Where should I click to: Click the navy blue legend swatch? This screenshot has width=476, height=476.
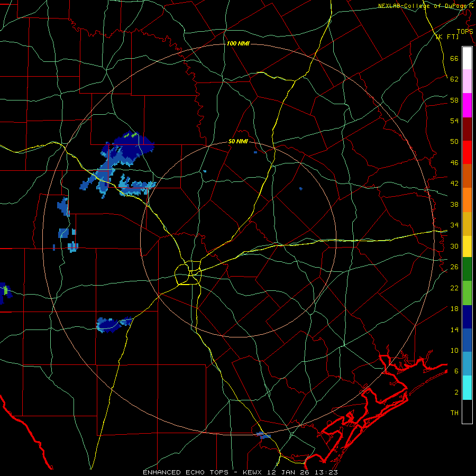(467, 317)
